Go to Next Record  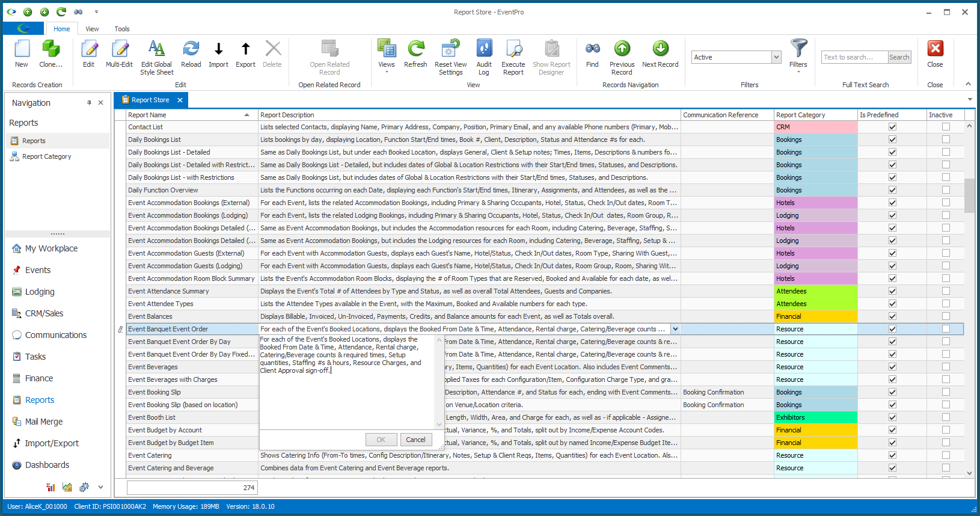[x=660, y=54]
